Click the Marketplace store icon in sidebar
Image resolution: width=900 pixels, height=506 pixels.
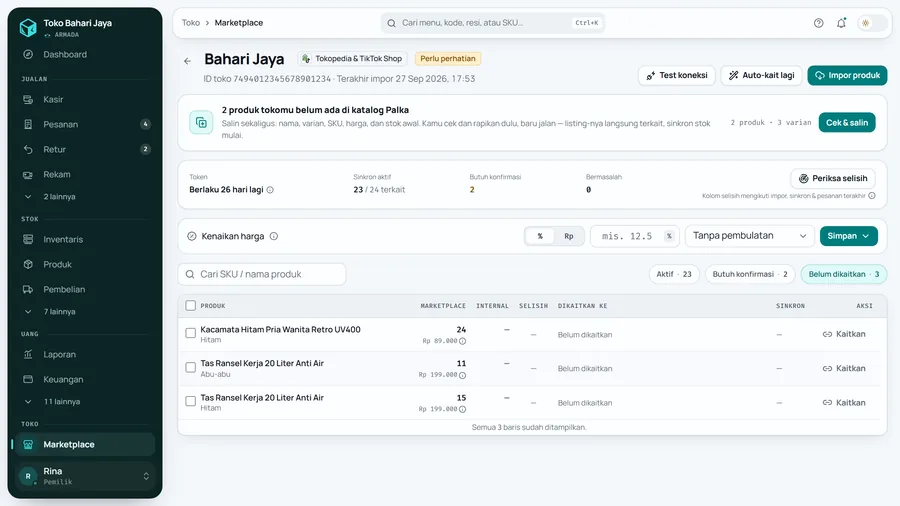[28, 445]
